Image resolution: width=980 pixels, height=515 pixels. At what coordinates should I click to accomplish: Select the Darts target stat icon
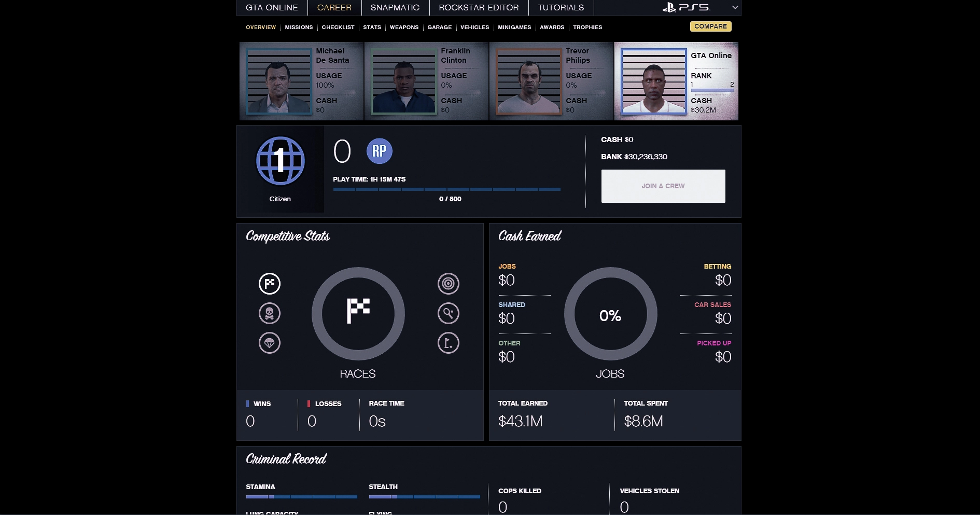click(449, 284)
